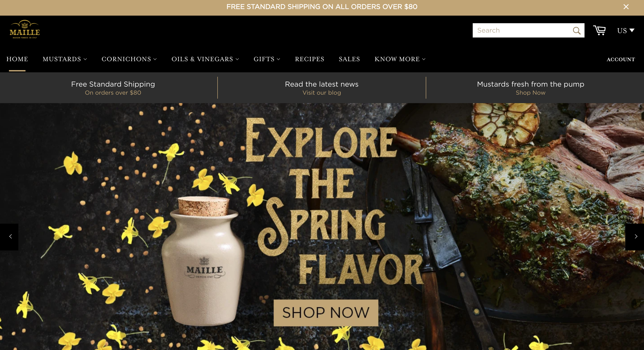Viewport: 644px width, 350px height.
Task: Click the Maille logo
Action: (25, 29)
